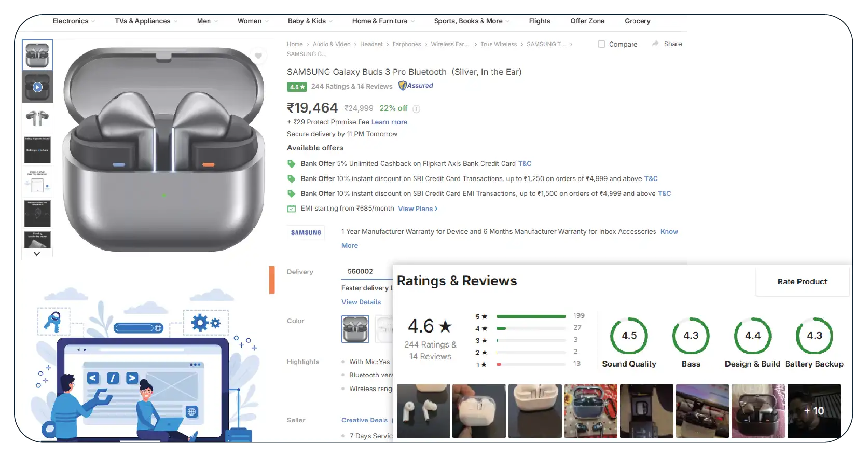This screenshot has width=868, height=457.
Task: Tick the Compare checkbox
Action: pyautogui.click(x=602, y=45)
